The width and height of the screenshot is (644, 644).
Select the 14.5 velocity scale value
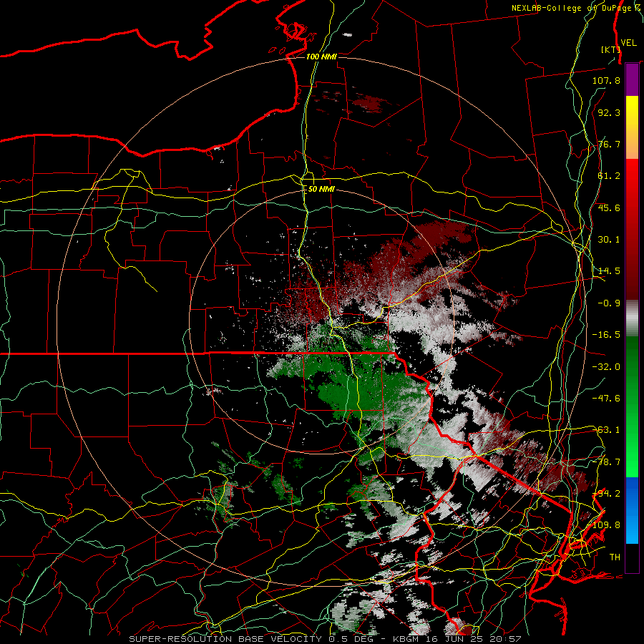(609, 271)
